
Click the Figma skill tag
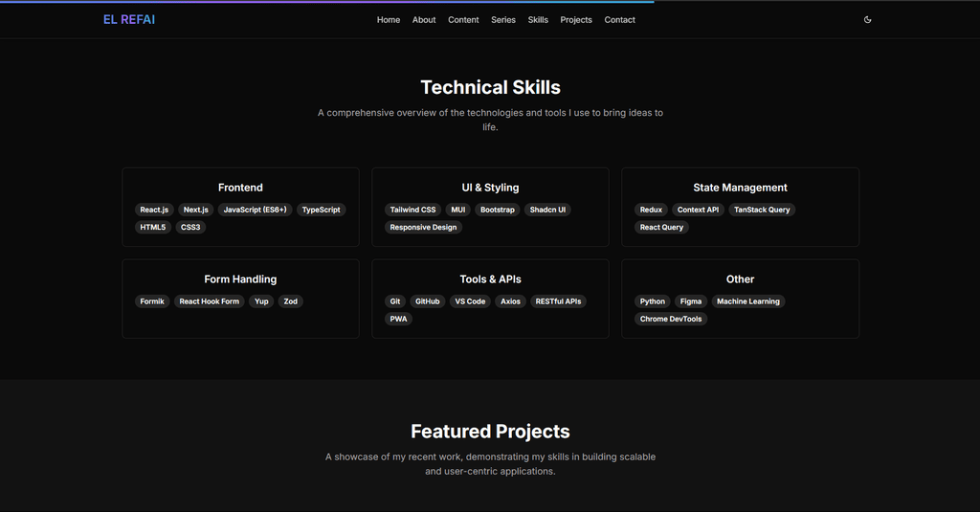point(691,301)
